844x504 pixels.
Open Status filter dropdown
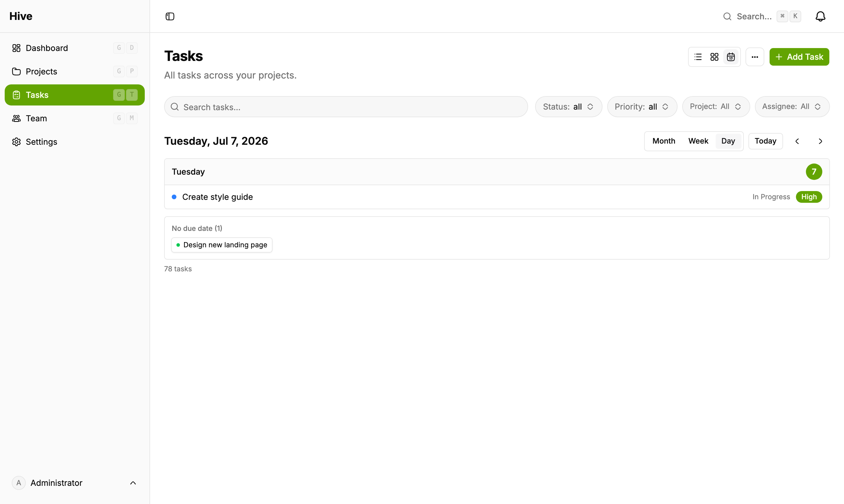[568, 107]
